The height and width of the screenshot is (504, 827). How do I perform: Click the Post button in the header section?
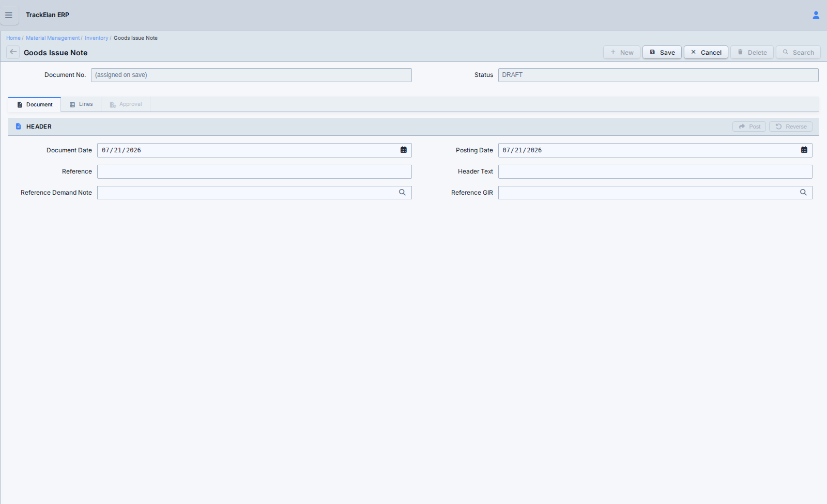[749, 127]
